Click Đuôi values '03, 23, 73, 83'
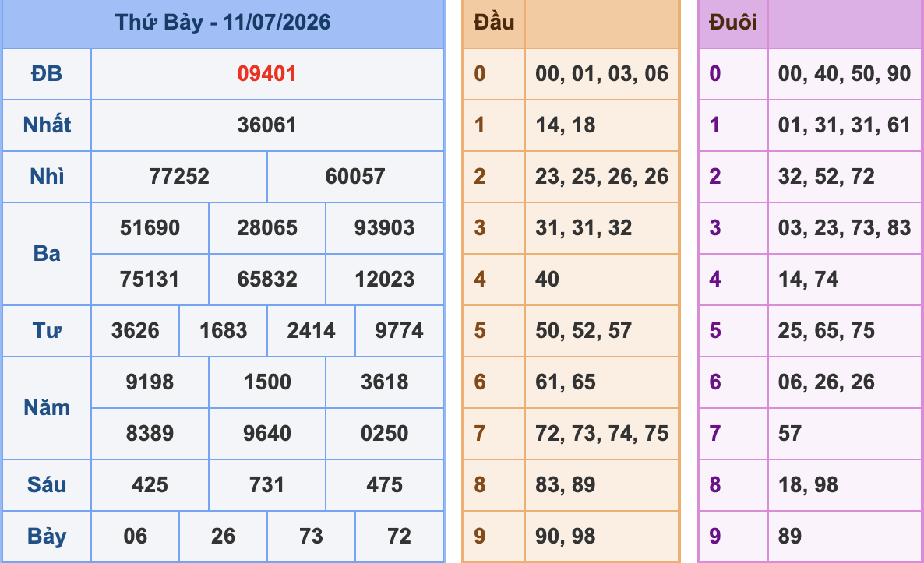 click(x=845, y=228)
